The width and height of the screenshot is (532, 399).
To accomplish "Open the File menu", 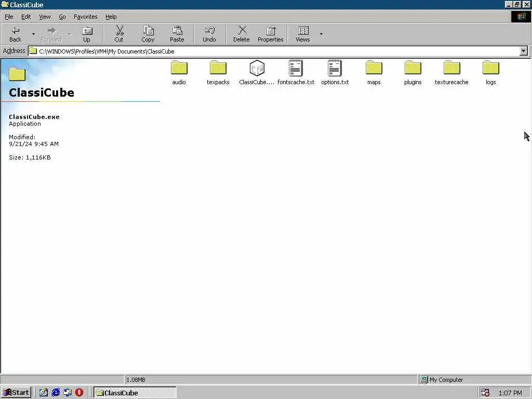I will [x=9, y=17].
